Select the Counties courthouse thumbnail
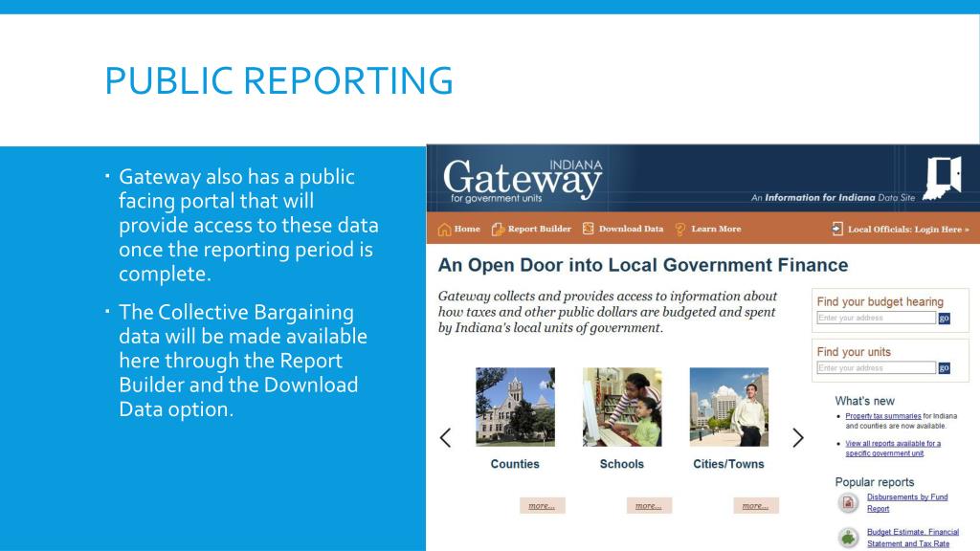 tap(515, 407)
